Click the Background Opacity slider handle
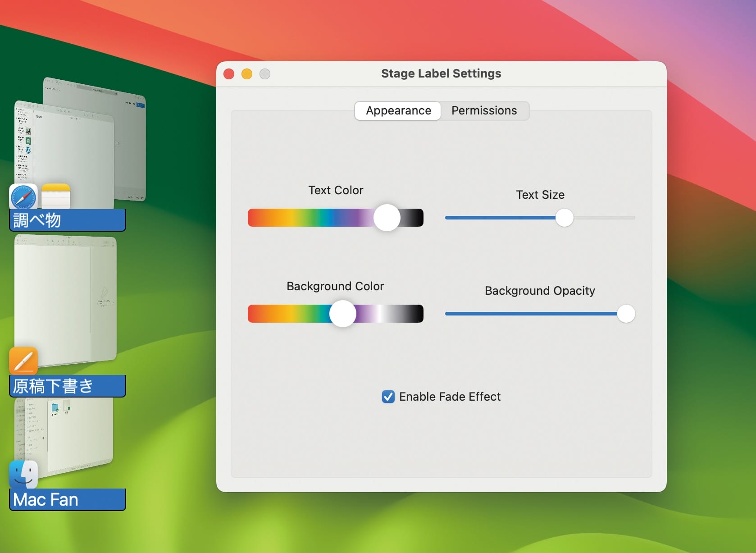The width and height of the screenshot is (756, 553). pos(626,314)
